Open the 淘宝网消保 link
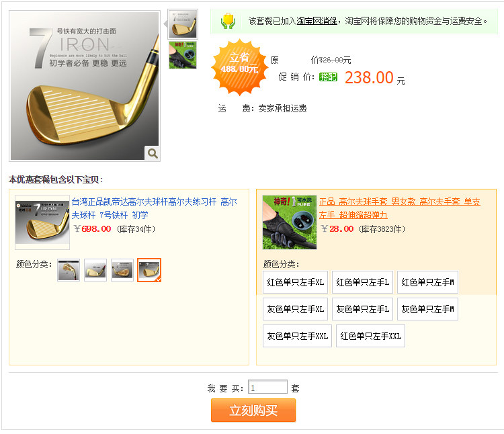 coord(317,21)
